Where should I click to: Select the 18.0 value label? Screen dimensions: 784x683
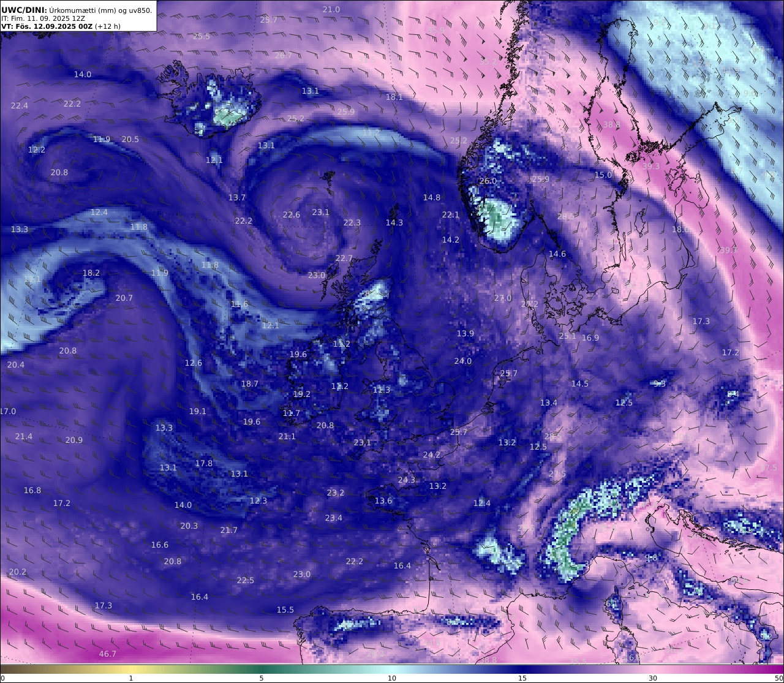[x=680, y=229]
